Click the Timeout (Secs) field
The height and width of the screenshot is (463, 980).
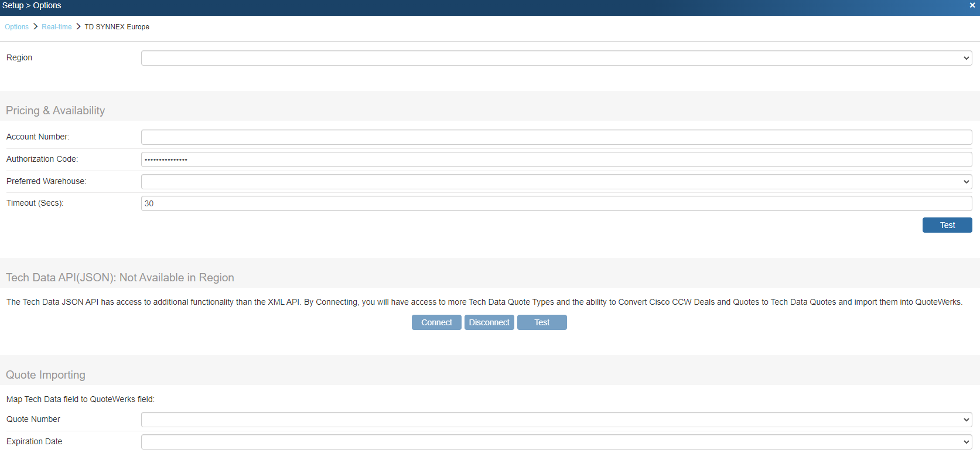click(x=556, y=203)
